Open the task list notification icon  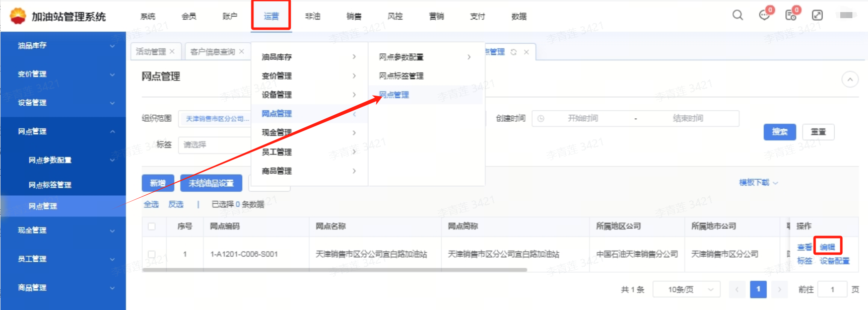(790, 15)
